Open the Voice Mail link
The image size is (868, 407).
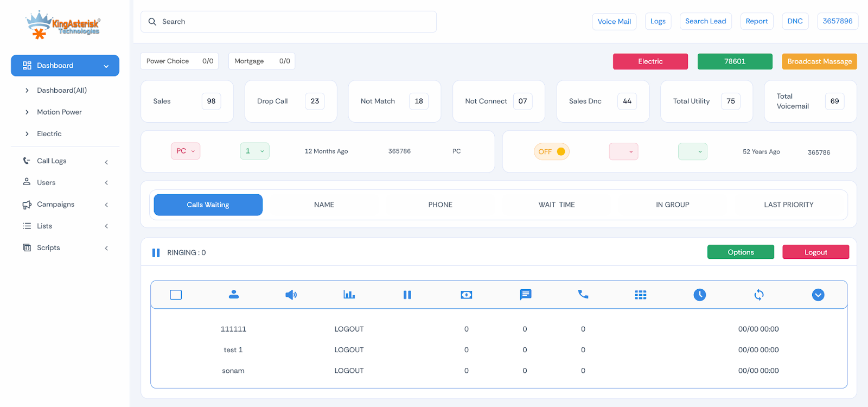614,21
